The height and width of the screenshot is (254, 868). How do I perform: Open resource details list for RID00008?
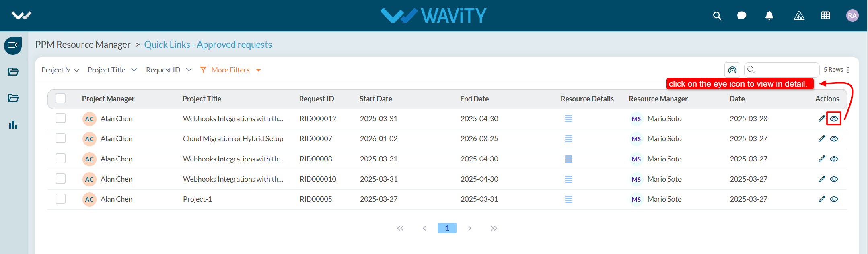click(568, 159)
